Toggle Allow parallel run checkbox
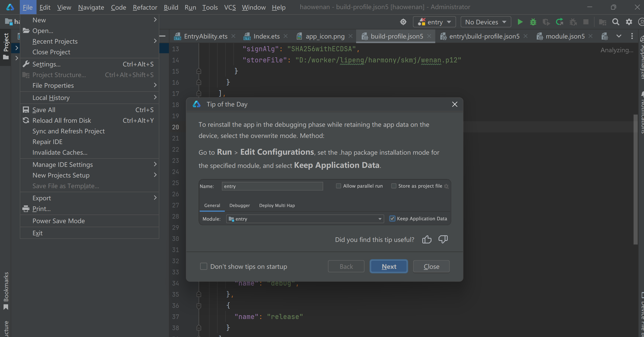Screen dimensions: 644x337 pos(338,186)
